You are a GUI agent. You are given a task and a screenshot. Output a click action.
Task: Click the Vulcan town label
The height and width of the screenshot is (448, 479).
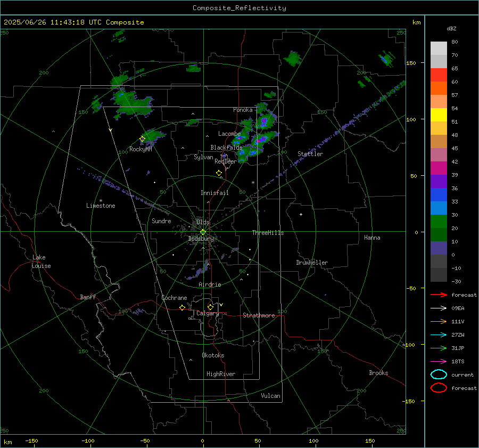(x=271, y=396)
